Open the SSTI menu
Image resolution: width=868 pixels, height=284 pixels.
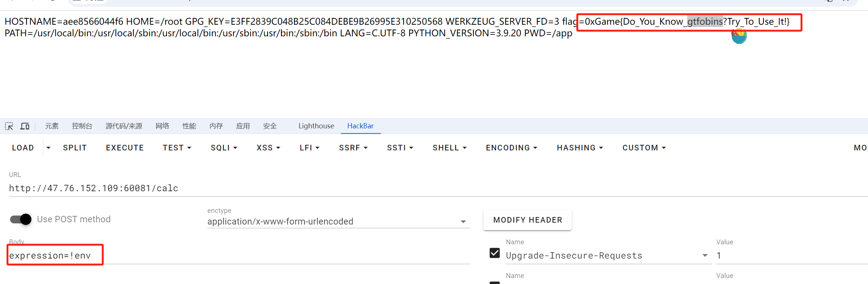click(x=400, y=148)
